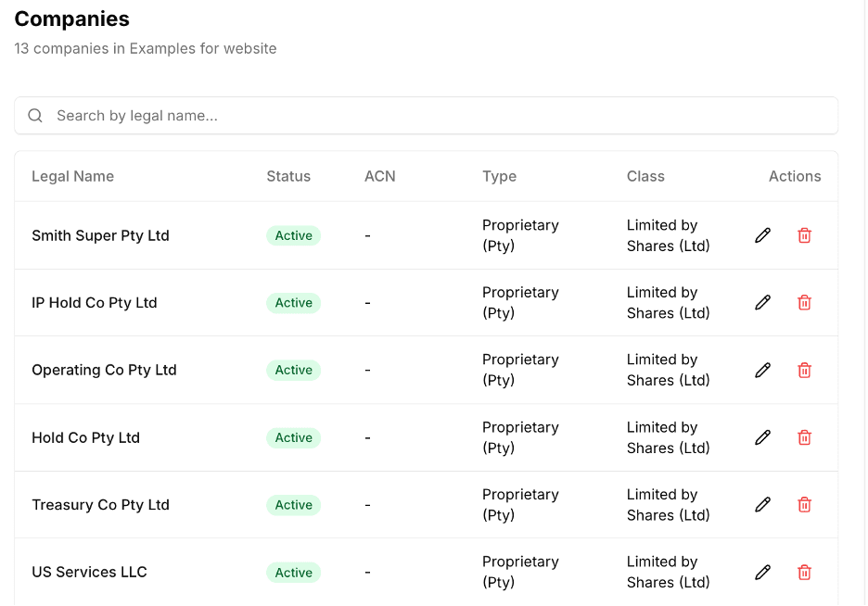Open the US Services LLC company entry
The width and height of the screenshot is (868, 606).
[x=89, y=572]
